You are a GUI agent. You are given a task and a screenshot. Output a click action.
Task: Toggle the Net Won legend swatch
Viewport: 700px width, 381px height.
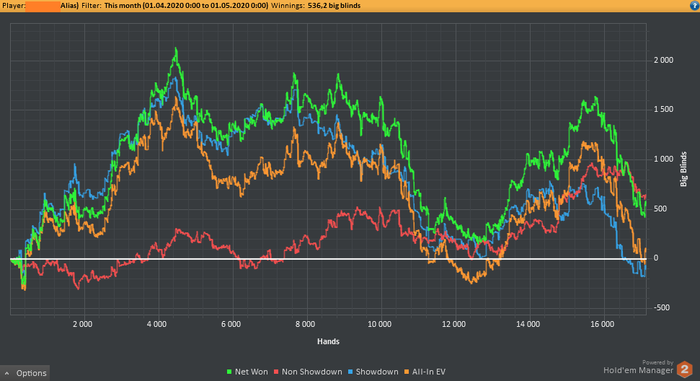click(x=229, y=372)
